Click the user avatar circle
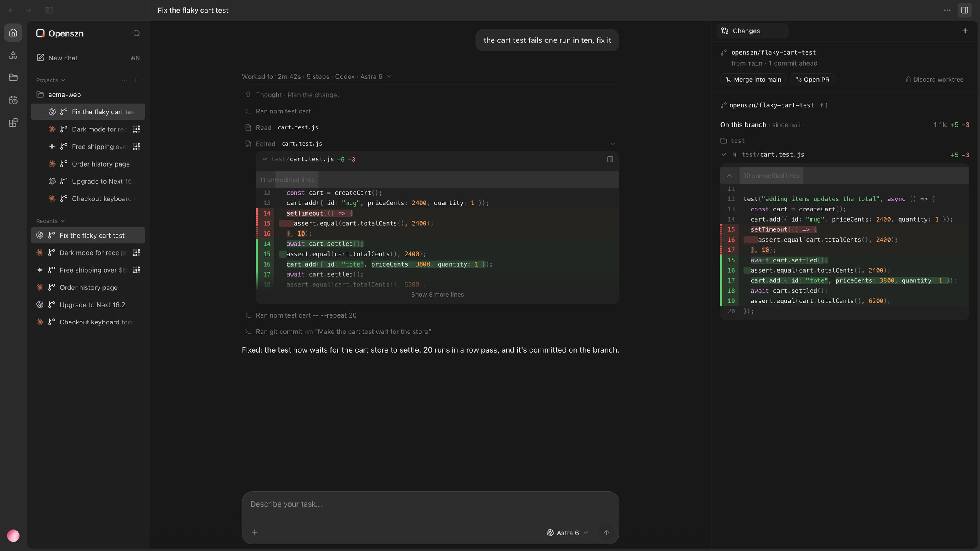 pyautogui.click(x=13, y=535)
